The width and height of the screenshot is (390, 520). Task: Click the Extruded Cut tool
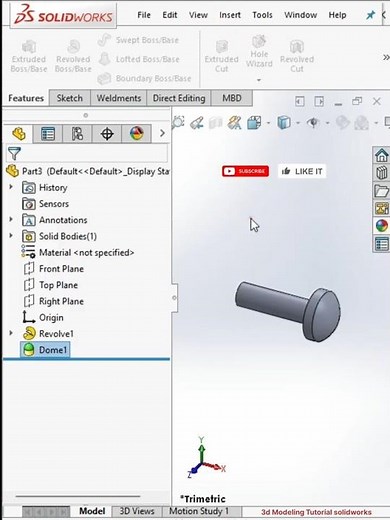222,56
